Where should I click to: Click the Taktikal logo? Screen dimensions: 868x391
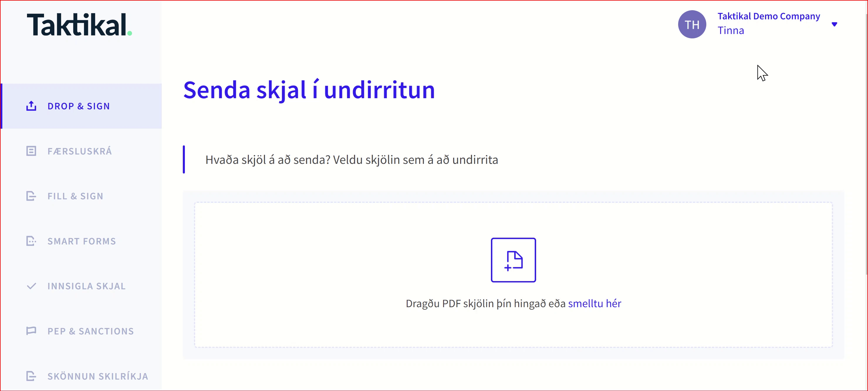(x=80, y=25)
